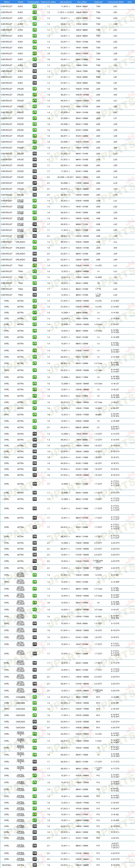Click the Pojemność silnika column header
Screen dimensions: 135x868
(49, 2)
